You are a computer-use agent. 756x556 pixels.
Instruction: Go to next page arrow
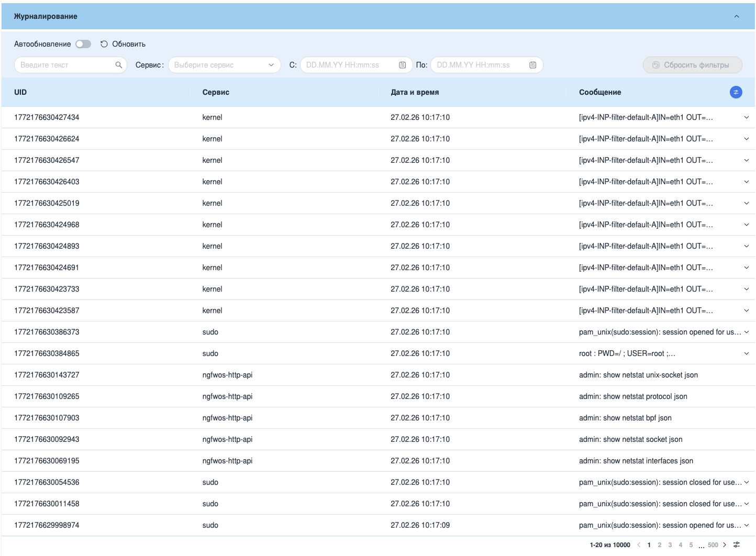[x=725, y=545]
